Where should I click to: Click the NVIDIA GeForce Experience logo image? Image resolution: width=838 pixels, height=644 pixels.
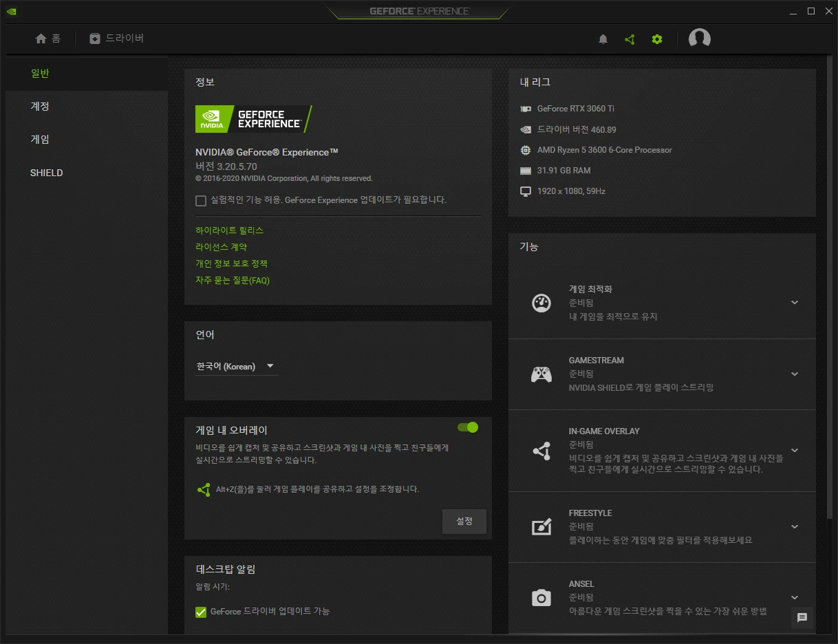[254, 119]
